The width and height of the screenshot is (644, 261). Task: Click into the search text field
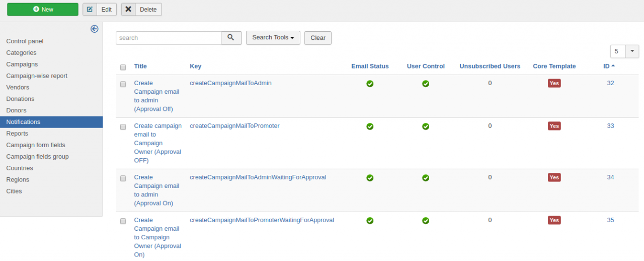[169, 38]
